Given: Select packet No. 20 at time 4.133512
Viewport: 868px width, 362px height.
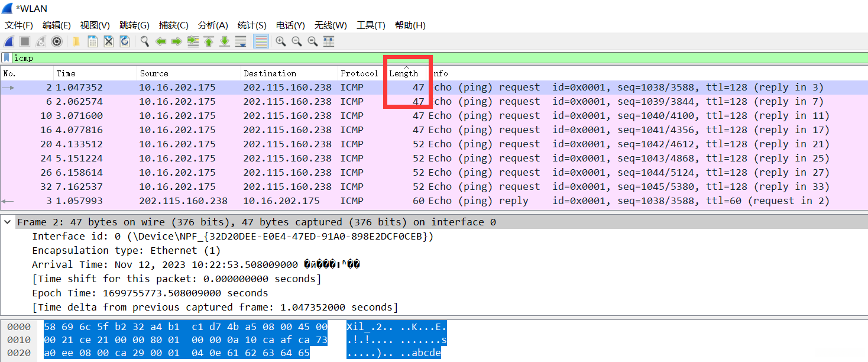Looking at the screenshot, I should click(434, 144).
